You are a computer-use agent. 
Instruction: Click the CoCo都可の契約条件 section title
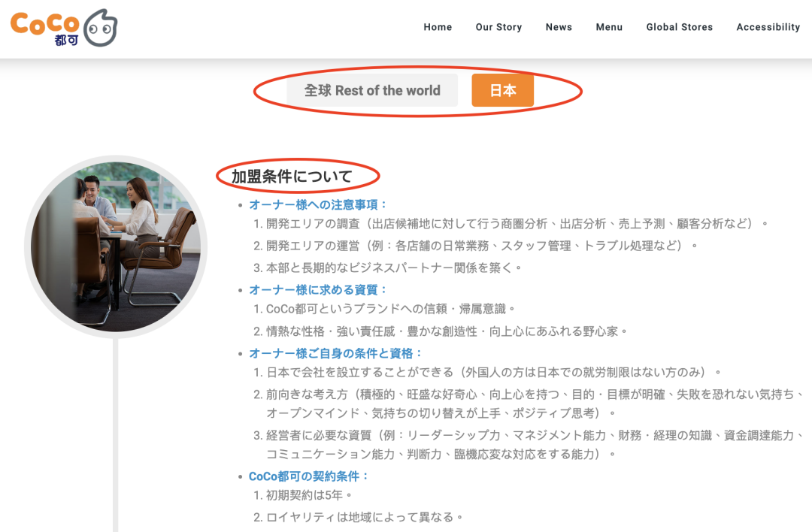(309, 476)
